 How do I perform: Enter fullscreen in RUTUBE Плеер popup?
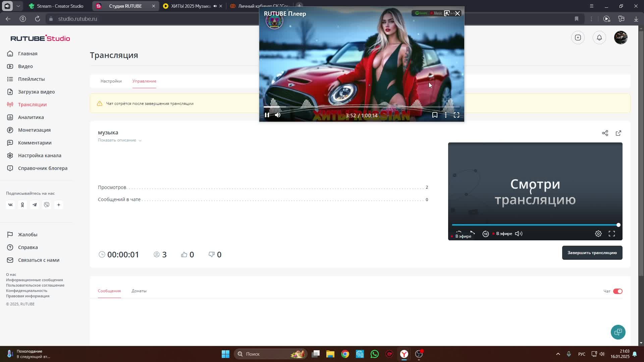(457, 115)
